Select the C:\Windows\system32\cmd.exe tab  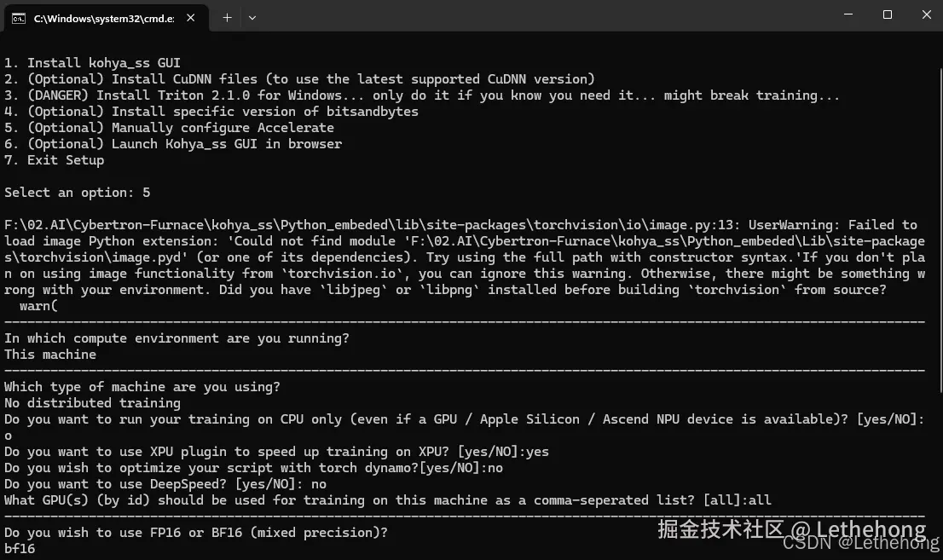pyautogui.click(x=102, y=17)
